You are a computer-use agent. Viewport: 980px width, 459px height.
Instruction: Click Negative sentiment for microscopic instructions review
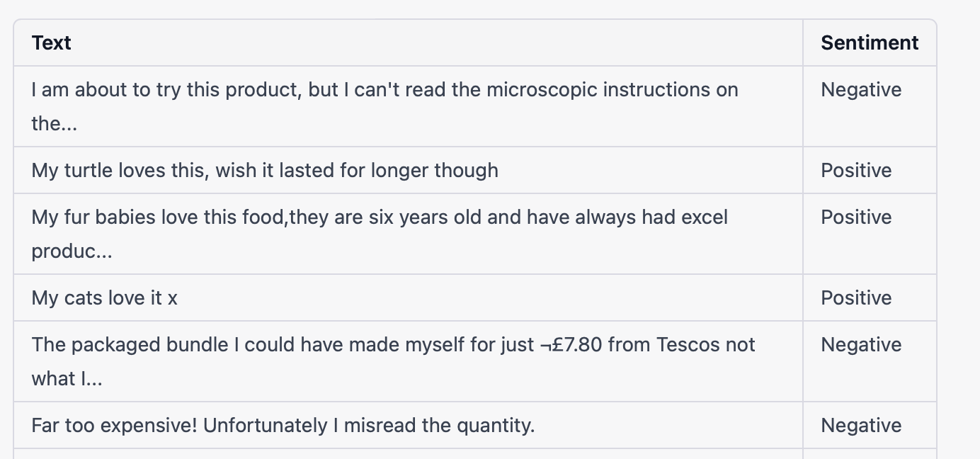861,90
